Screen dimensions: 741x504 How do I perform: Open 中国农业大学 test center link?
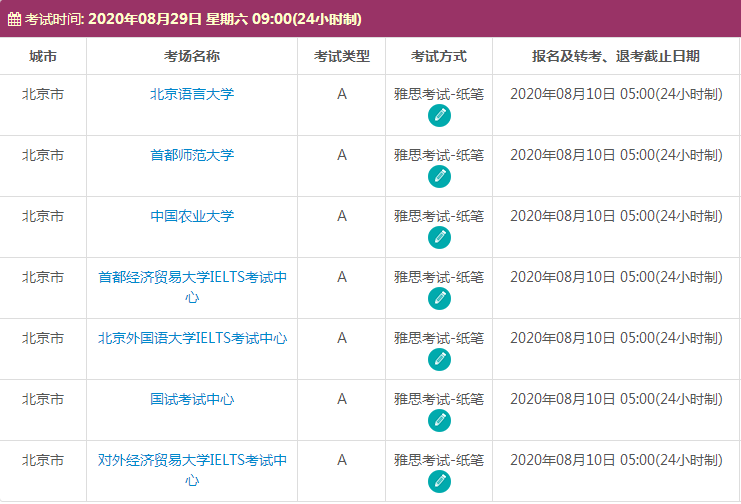192,216
